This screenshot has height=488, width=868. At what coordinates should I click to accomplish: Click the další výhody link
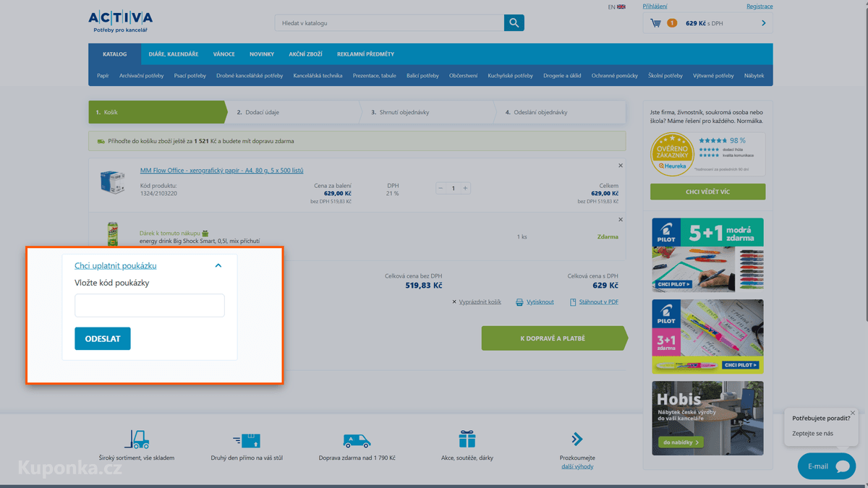coord(577,466)
